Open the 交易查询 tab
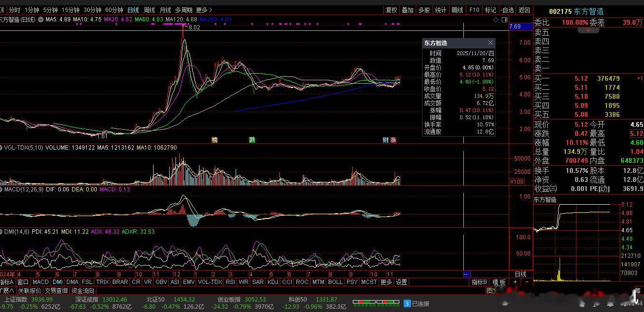Image resolution: width=644 pixels, height=312 pixels. (56, 290)
